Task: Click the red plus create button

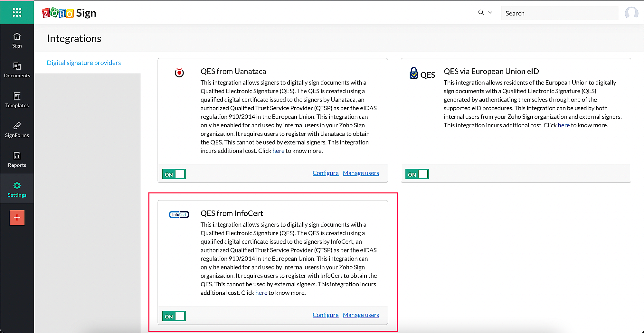Action: coord(17,218)
